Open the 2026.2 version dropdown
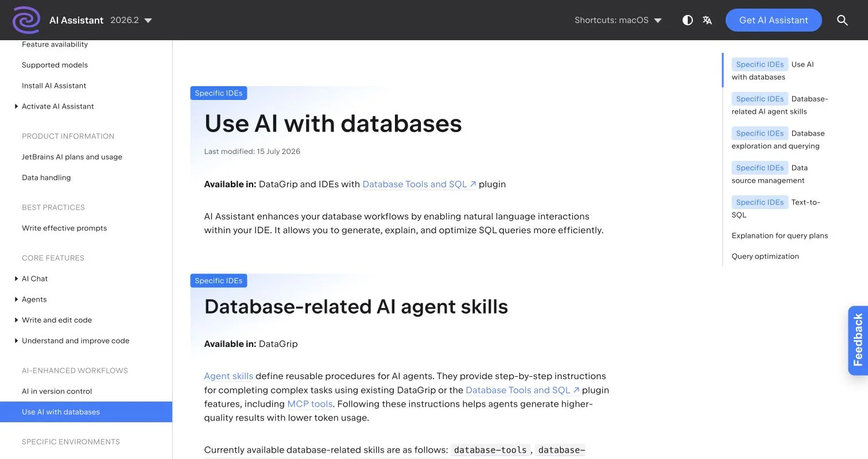The image size is (868, 459). pos(131,20)
